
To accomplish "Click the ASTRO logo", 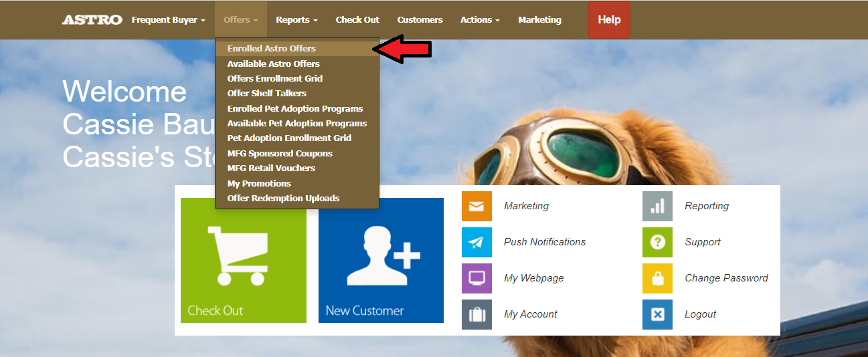I will point(92,20).
